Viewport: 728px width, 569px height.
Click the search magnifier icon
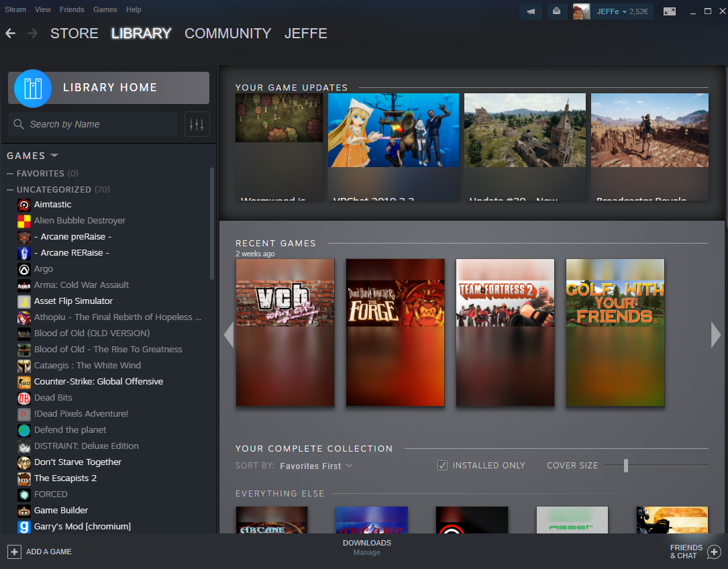(x=19, y=124)
